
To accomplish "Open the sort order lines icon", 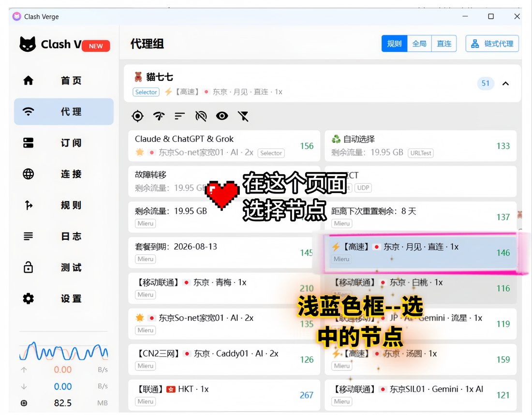I will (x=179, y=116).
